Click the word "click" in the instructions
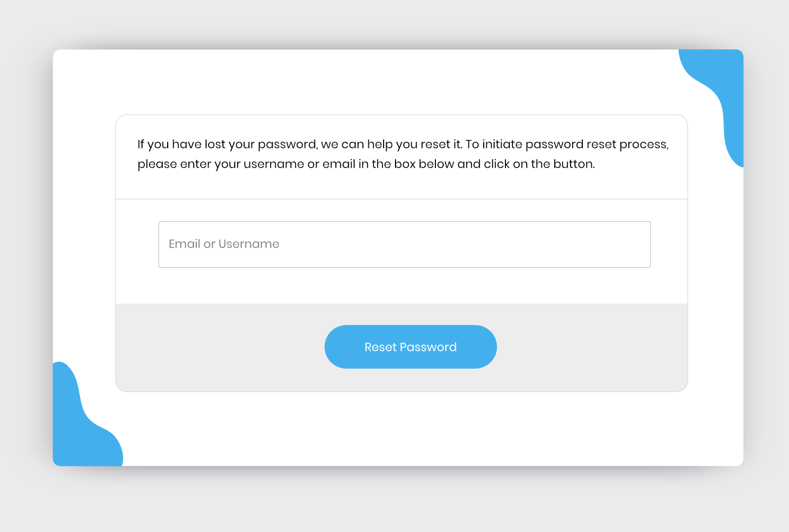The image size is (789, 532). tap(497, 164)
